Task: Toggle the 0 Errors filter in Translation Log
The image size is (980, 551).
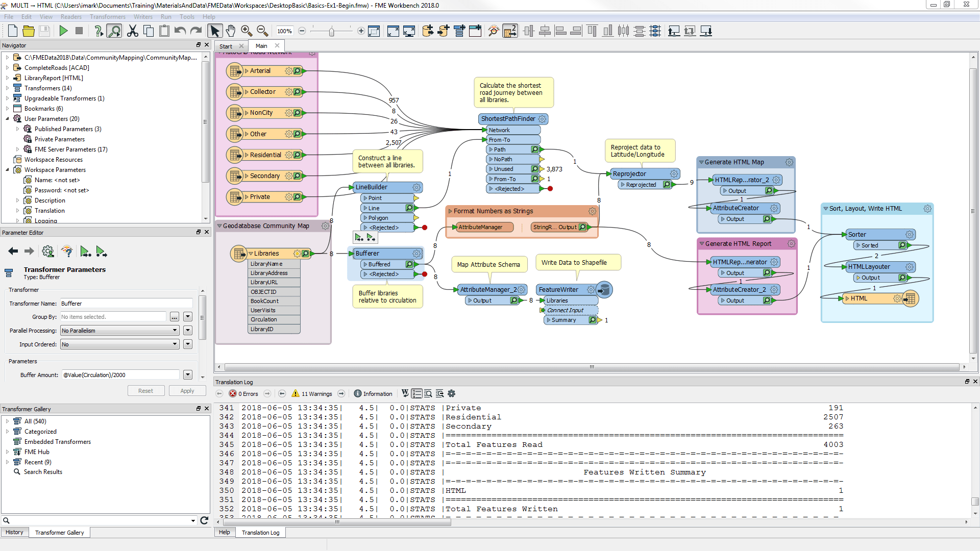Action: (244, 393)
